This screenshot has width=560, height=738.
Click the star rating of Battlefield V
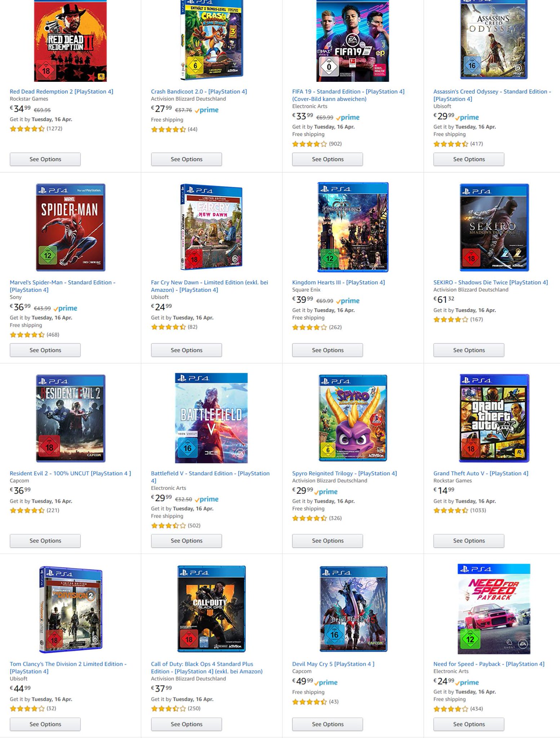pos(168,525)
